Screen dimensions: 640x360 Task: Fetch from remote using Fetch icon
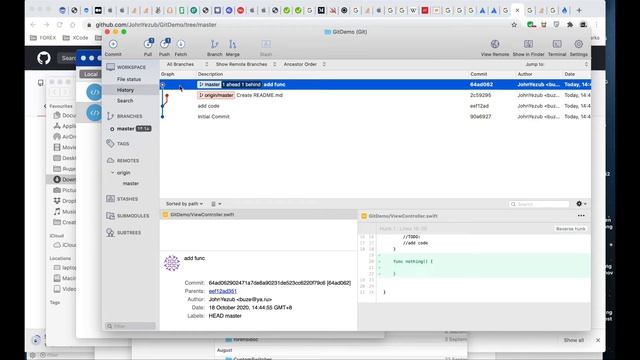[181, 44]
